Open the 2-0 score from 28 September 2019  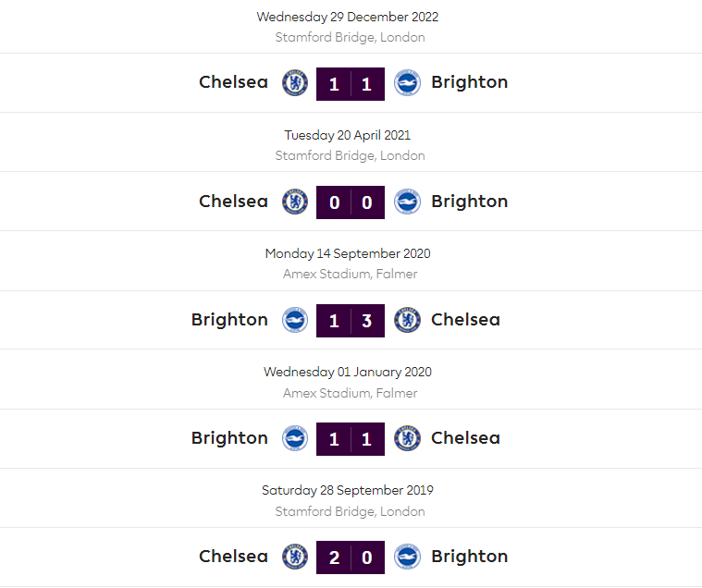tap(351, 557)
